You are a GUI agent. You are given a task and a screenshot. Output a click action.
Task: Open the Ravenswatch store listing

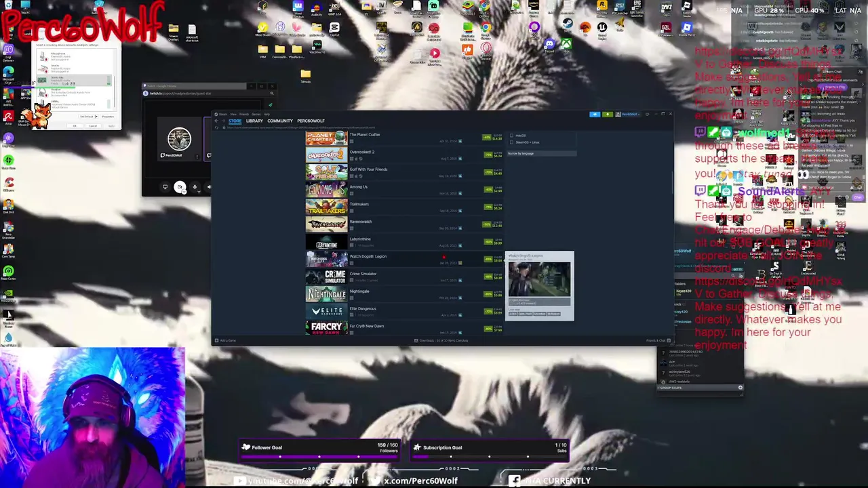point(405,225)
